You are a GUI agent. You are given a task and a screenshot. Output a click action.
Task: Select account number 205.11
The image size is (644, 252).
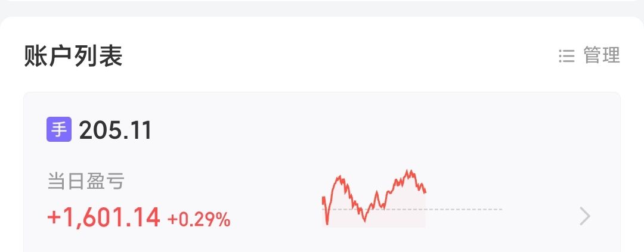pyautogui.click(x=115, y=130)
